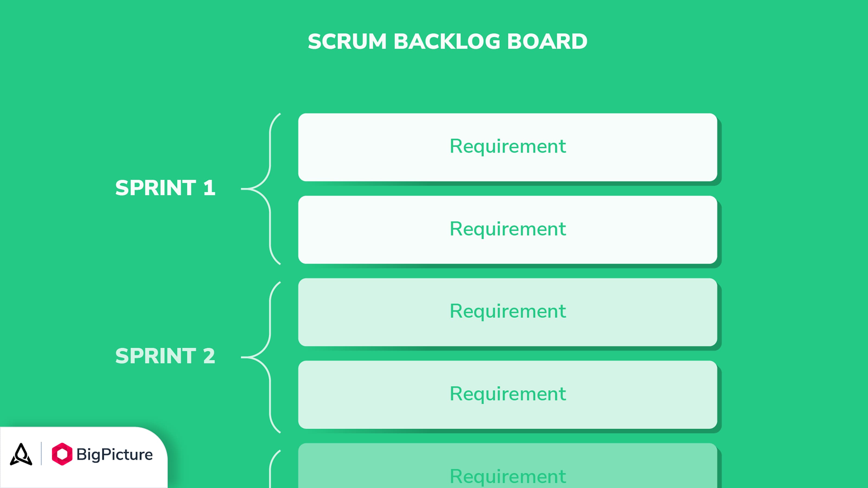
Task: Expand the partial brace beside the faded card
Action: 275,469
